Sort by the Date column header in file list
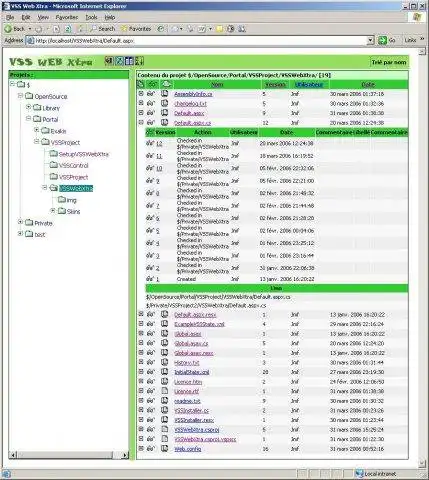Image resolution: width=429 pixels, height=480 pixels. coord(368,85)
